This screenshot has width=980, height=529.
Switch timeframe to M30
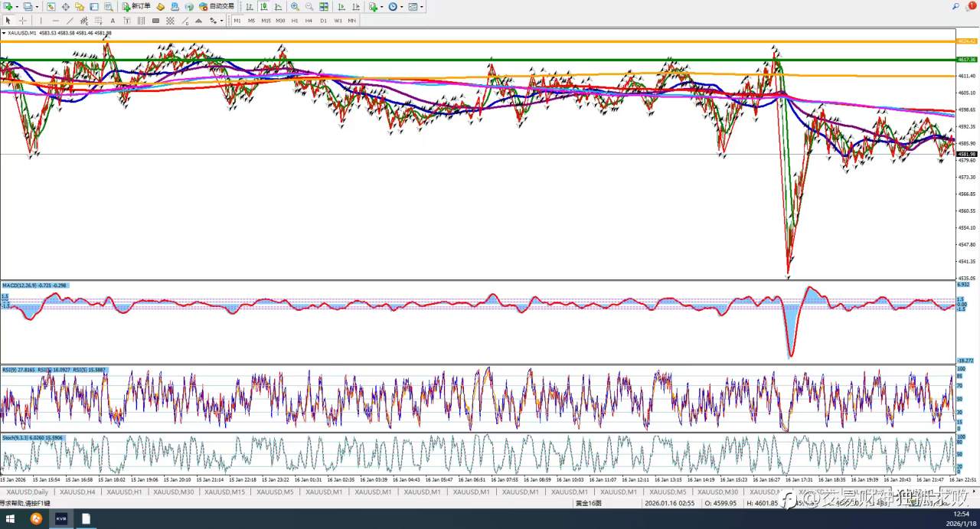(280, 21)
